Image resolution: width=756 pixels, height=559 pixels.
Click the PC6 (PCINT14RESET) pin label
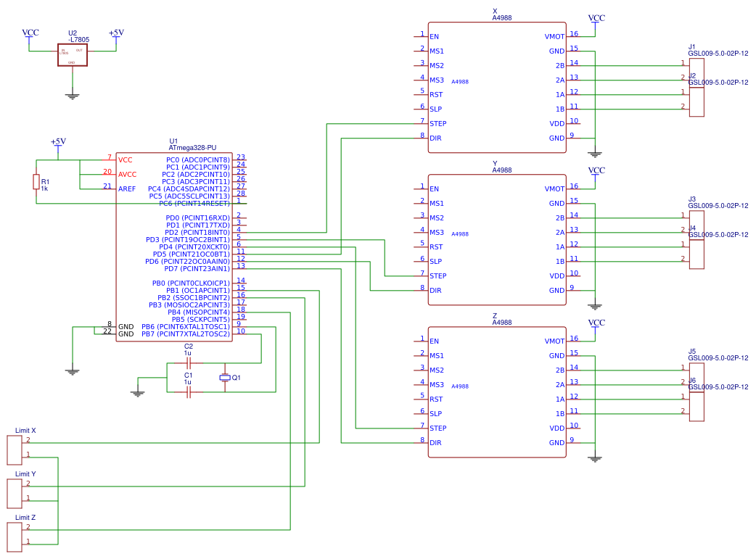(194, 203)
